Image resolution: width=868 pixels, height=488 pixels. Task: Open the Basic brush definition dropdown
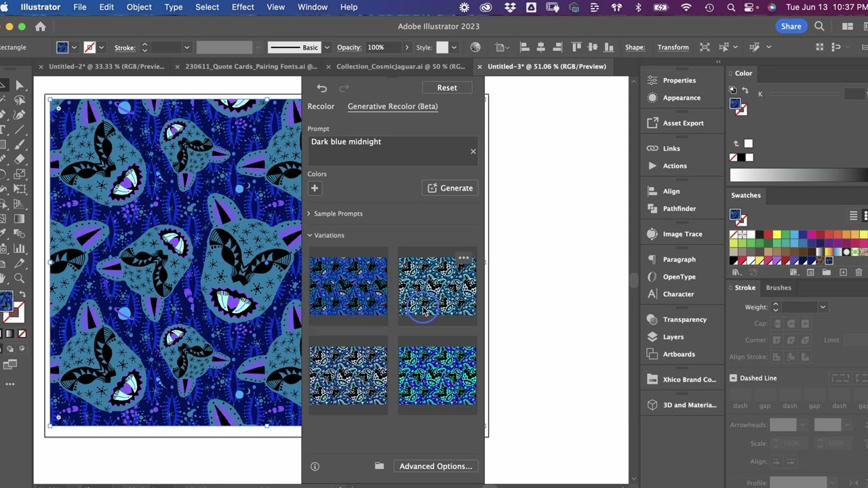point(327,47)
